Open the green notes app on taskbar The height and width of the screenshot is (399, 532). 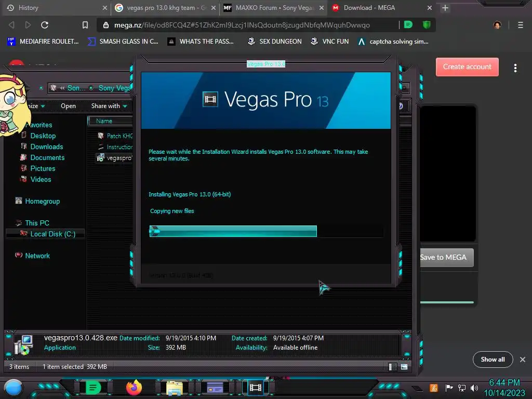[93, 388]
